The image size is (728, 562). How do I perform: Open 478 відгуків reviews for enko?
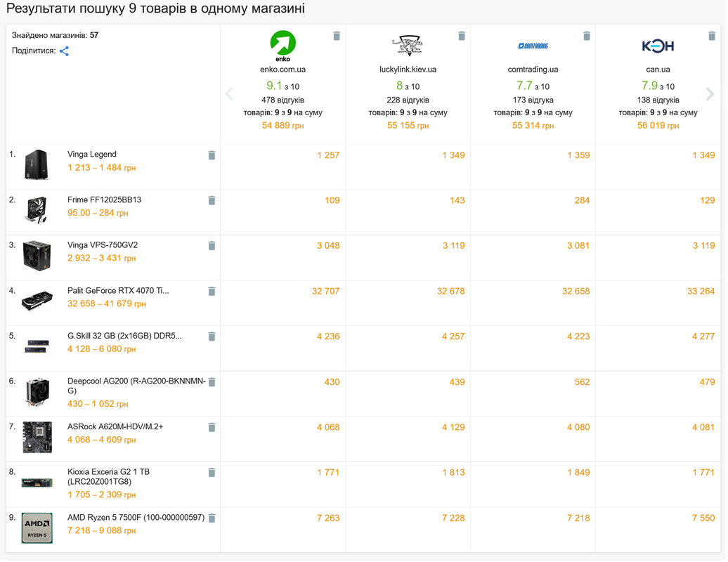282,100
